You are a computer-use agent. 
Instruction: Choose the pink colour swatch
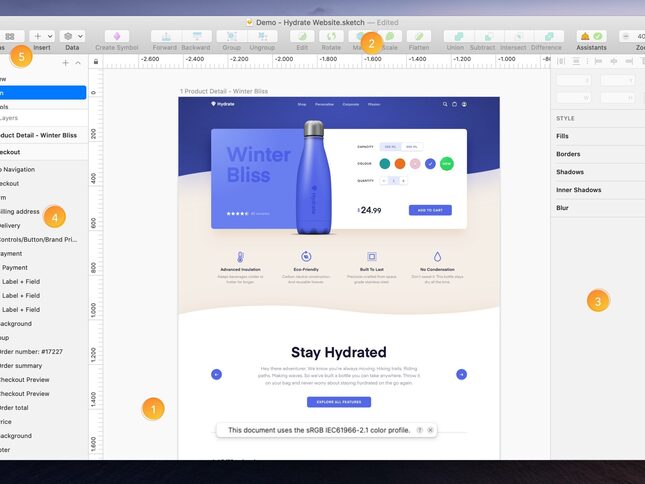(x=415, y=164)
